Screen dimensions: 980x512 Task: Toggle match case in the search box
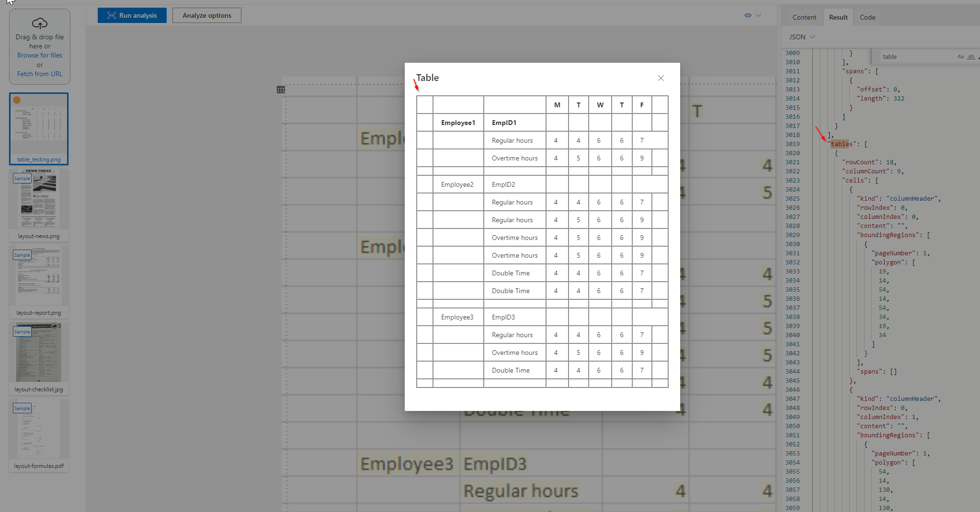point(961,57)
